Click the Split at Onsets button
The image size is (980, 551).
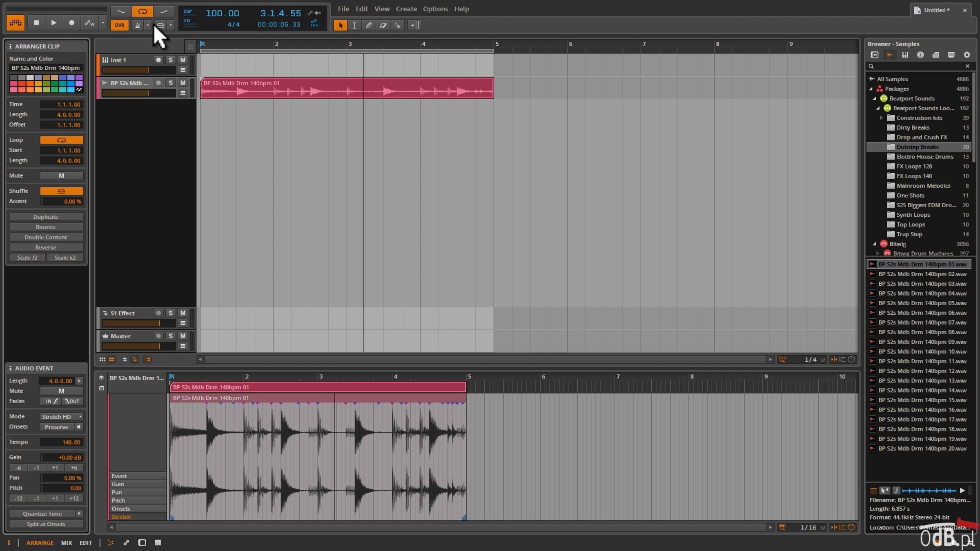point(46,524)
